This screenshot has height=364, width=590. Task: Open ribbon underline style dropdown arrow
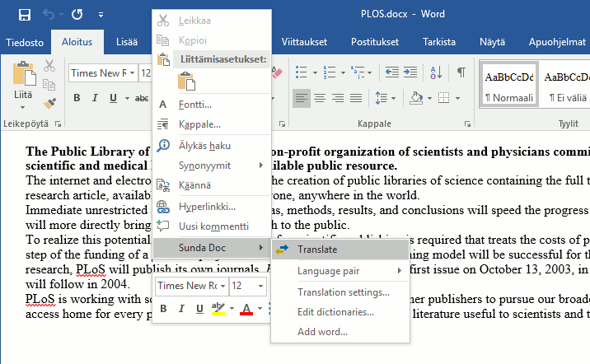pos(127,99)
